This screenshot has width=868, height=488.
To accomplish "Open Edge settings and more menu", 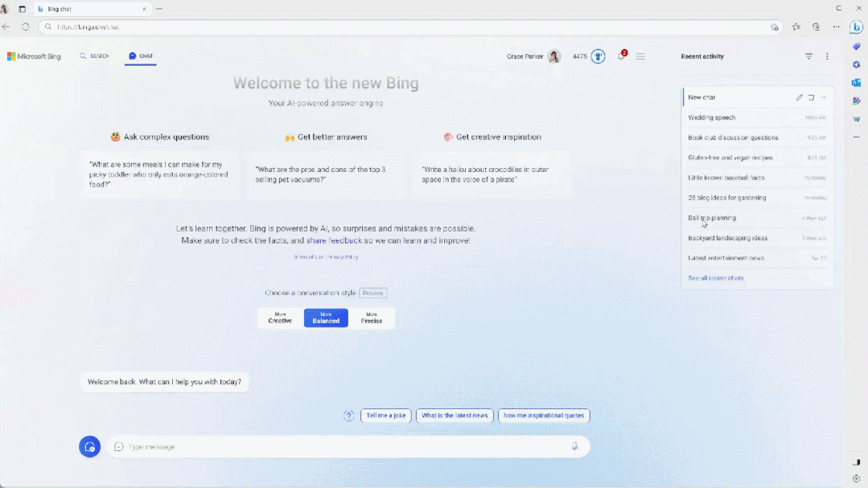I will (836, 27).
